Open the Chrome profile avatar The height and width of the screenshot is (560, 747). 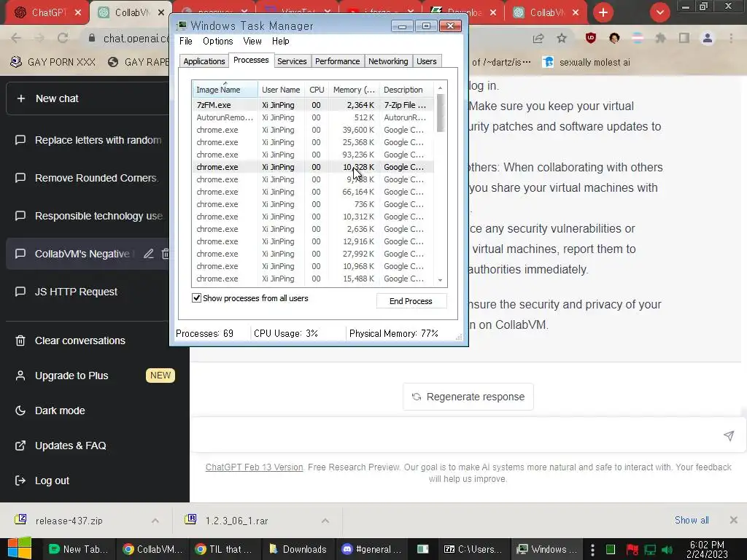pos(708,39)
